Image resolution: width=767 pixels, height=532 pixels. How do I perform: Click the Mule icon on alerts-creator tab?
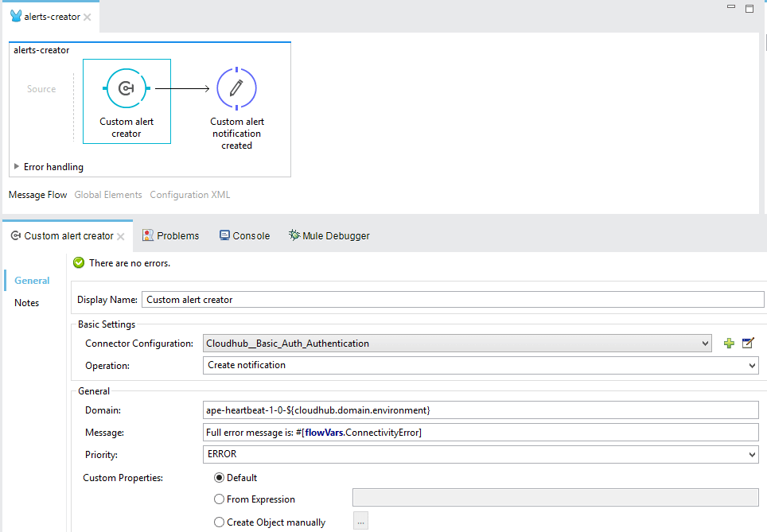[x=16, y=16]
